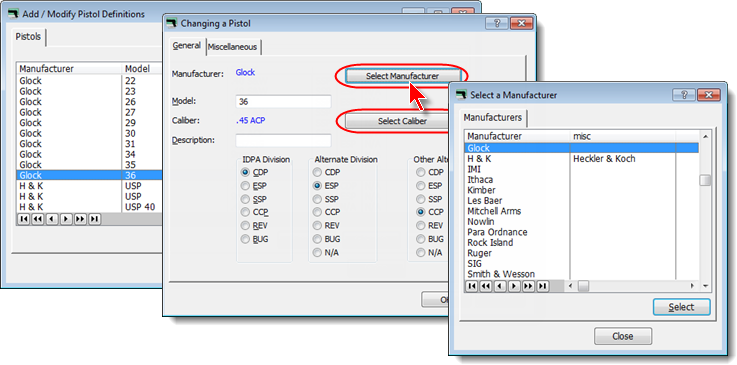The width and height of the screenshot is (737, 365).
Task: Click help icon in Changing a Pistol titlebar
Action: (497, 23)
